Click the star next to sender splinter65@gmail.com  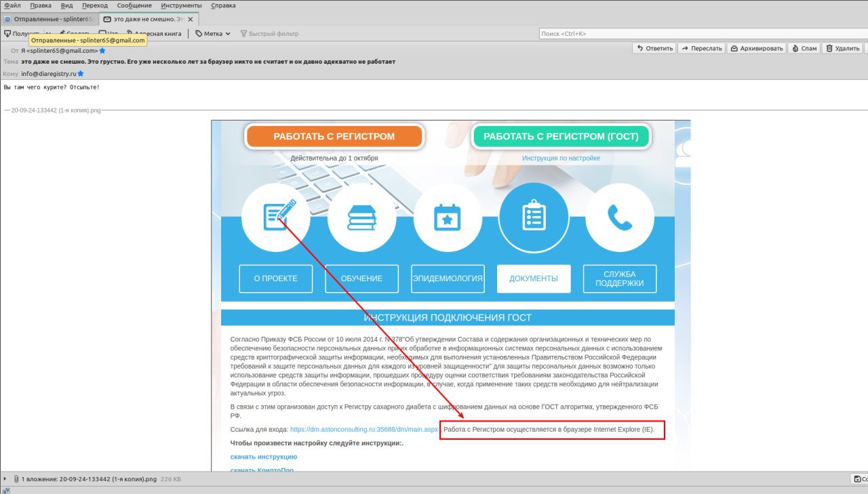click(x=102, y=51)
